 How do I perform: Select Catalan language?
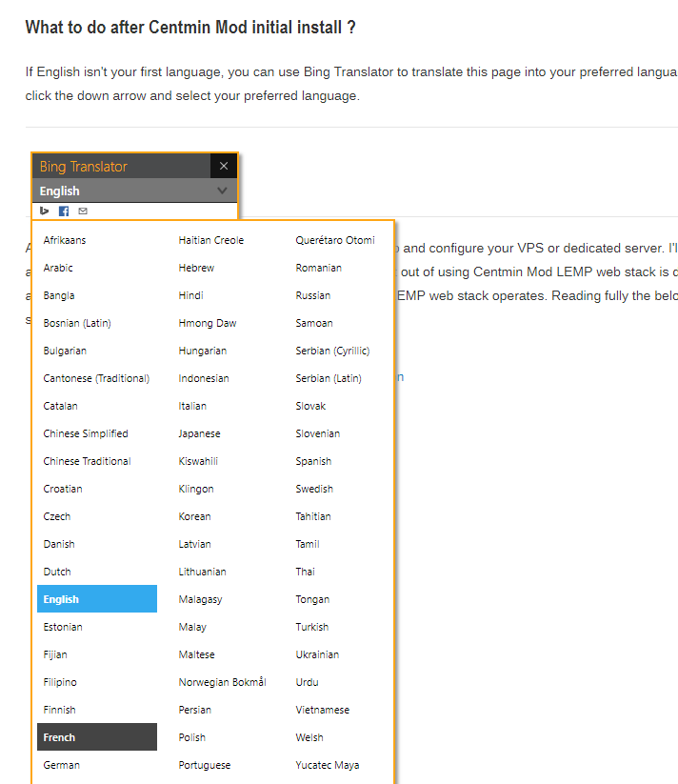60,406
